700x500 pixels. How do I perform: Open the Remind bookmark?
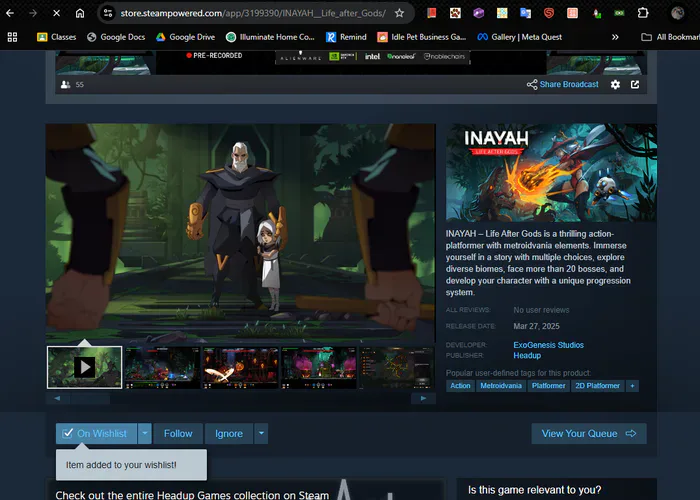[346, 37]
